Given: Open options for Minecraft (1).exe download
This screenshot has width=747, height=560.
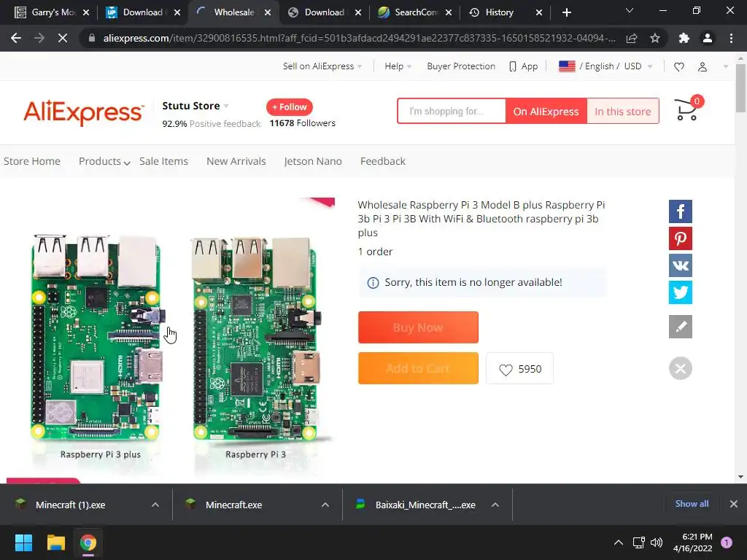Looking at the screenshot, I should pyautogui.click(x=155, y=505).
